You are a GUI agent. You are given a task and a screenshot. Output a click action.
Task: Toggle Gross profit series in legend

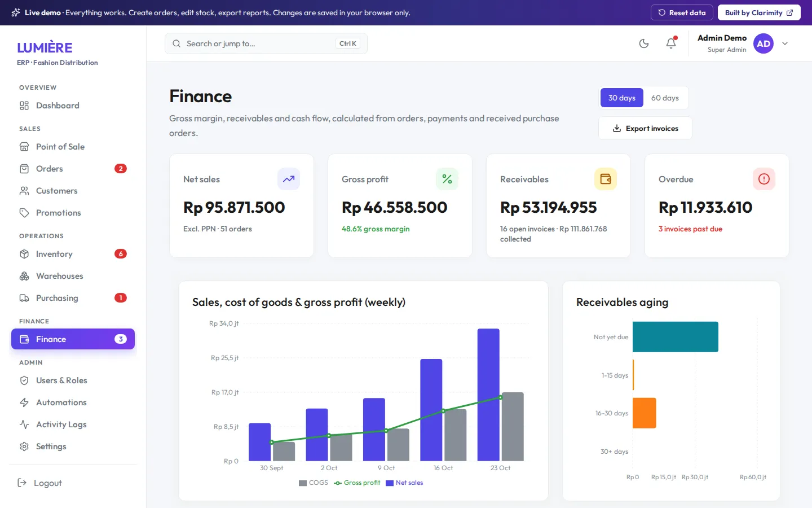(x=357, y=483)
